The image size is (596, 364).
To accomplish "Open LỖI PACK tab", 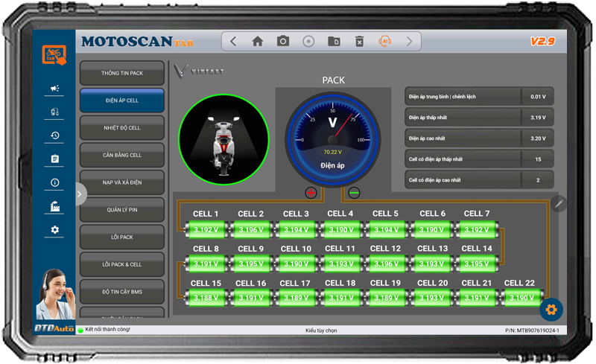I will click(122, 237).
